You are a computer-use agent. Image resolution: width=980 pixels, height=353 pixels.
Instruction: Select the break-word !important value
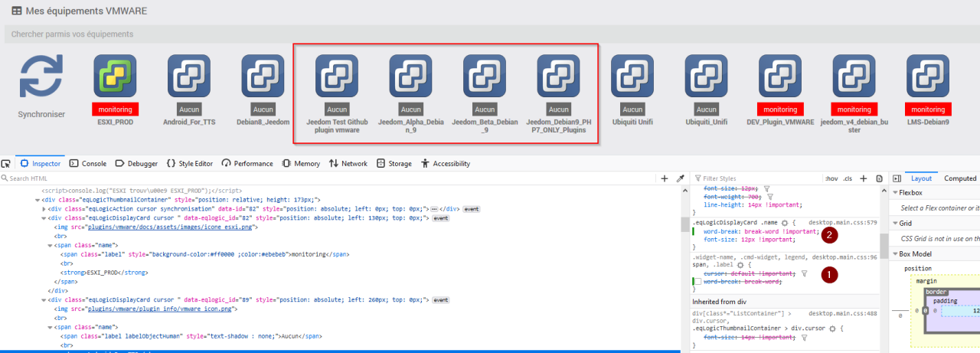pos(779,231)
